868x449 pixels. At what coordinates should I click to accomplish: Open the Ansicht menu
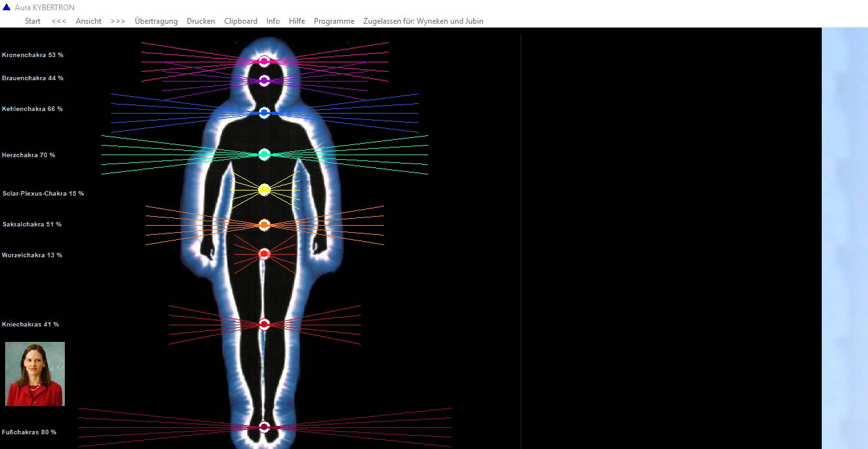(89, 21)
